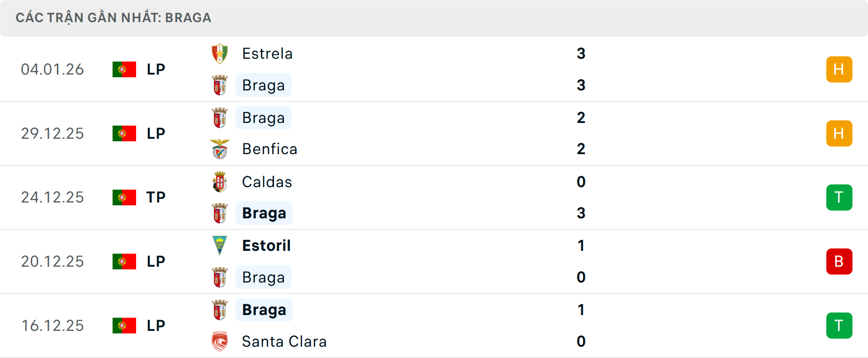Click green T badge for Santa Clara match
868x358 pixels.
tap(839, 325)
